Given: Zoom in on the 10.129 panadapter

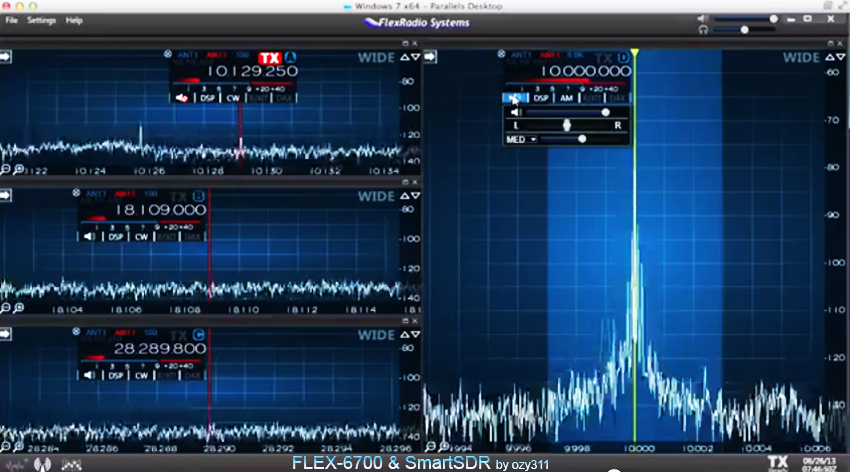Looking at the screenshot, I should 18,170.
